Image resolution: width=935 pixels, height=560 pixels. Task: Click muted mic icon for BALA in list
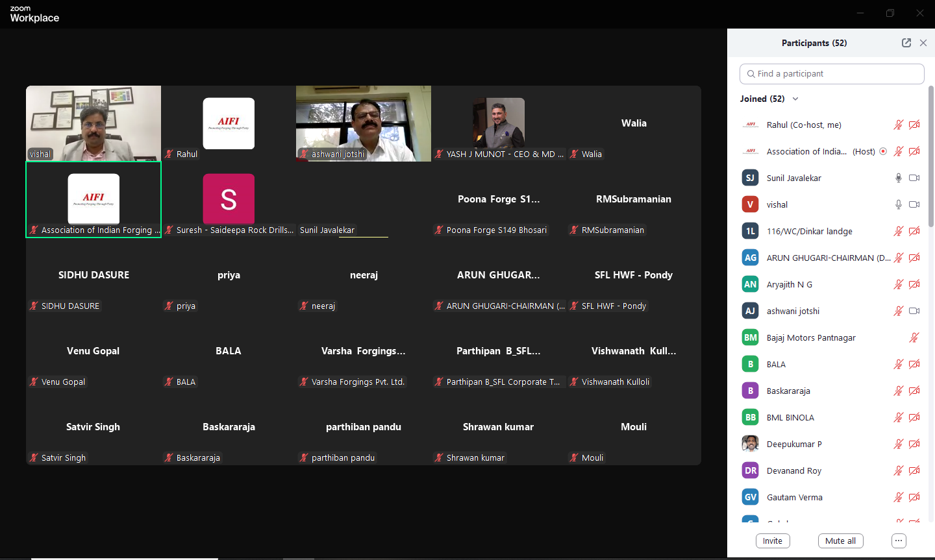(x=899, y=364)
